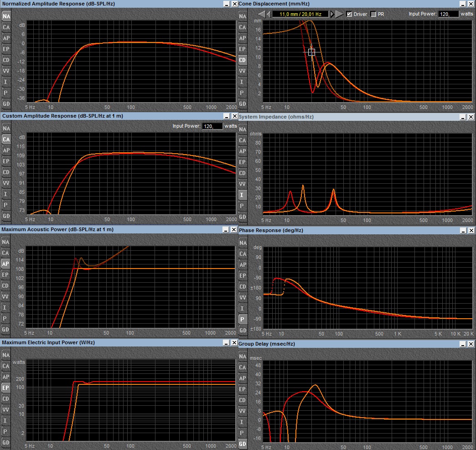Step cursor right with small right arrow
The width and height of the screenshot is (476, 450).
click(332, 14)
